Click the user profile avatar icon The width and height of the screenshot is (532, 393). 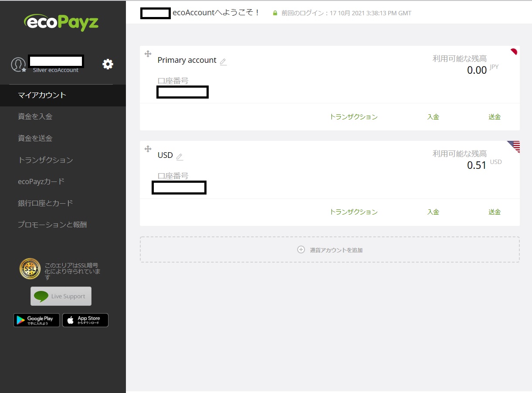(18, 65)
